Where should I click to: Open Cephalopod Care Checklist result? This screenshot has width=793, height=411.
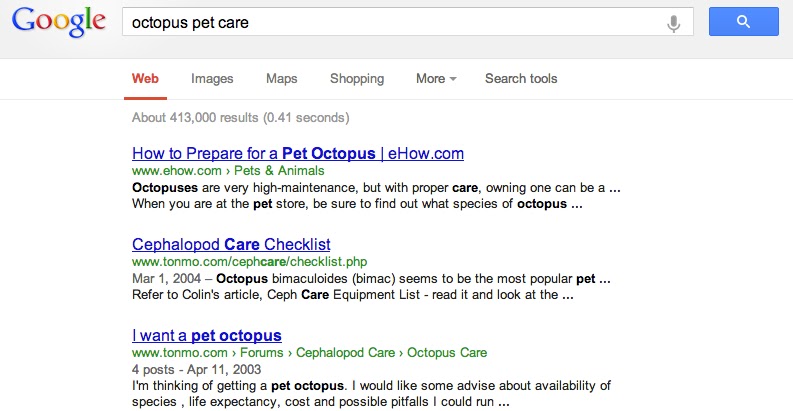point(231,244)
